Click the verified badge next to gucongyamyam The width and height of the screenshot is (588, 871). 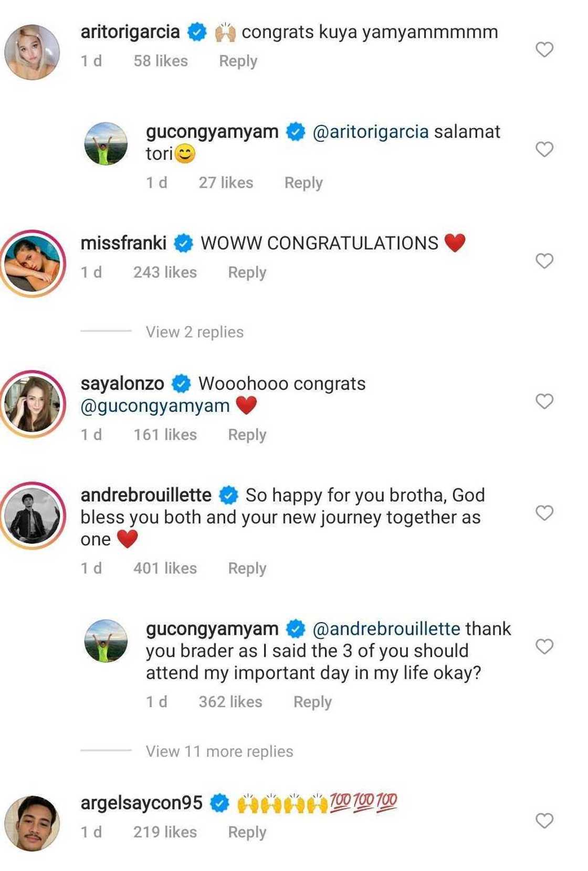click(295, 132)
